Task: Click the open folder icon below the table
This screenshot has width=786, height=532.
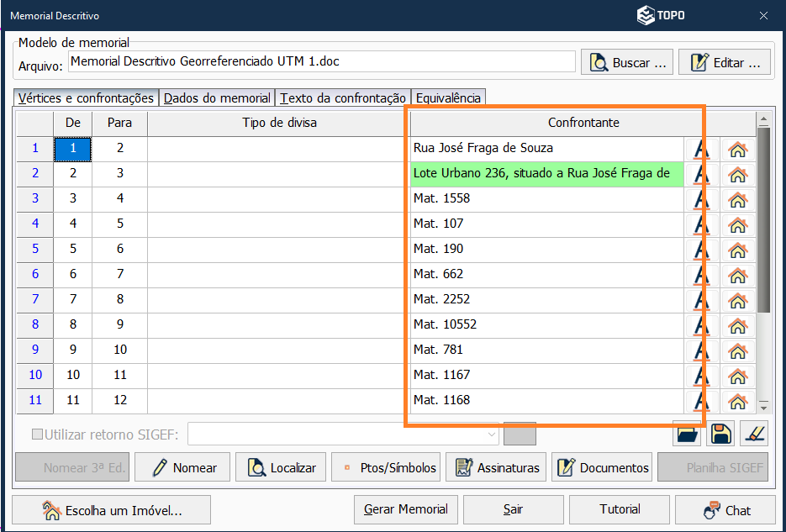Action: click(687, 434)
